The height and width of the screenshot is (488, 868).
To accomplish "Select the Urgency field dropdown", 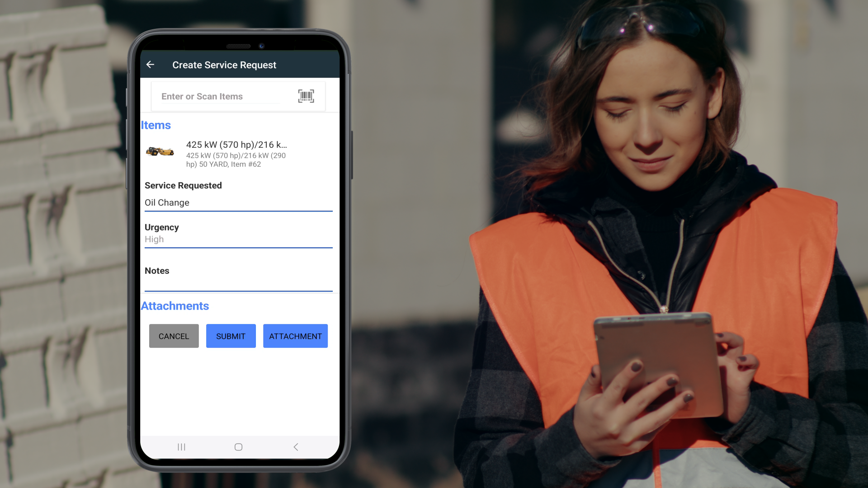I will click(238, 239).
